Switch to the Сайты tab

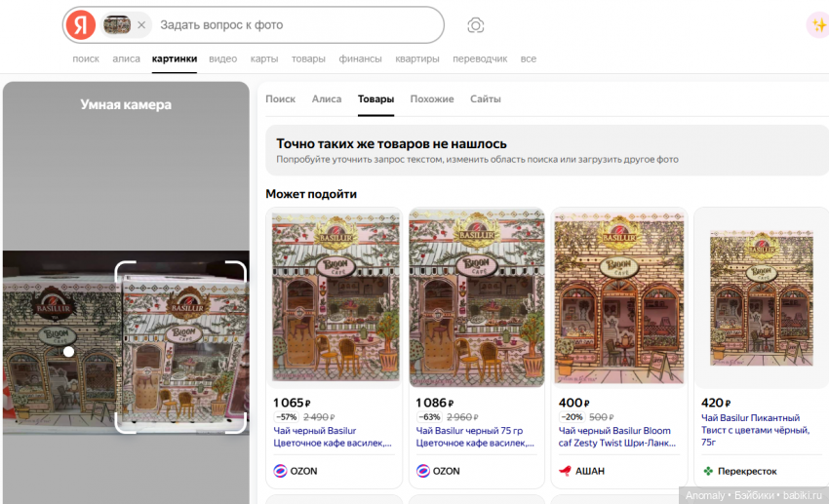tap(485, 99)
